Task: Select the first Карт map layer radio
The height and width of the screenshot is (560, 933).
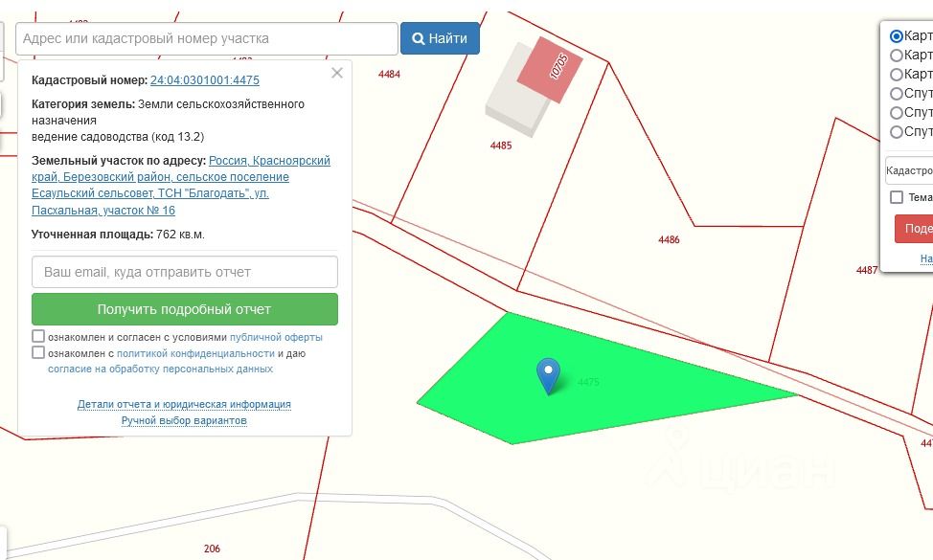Action: (896, 36)
